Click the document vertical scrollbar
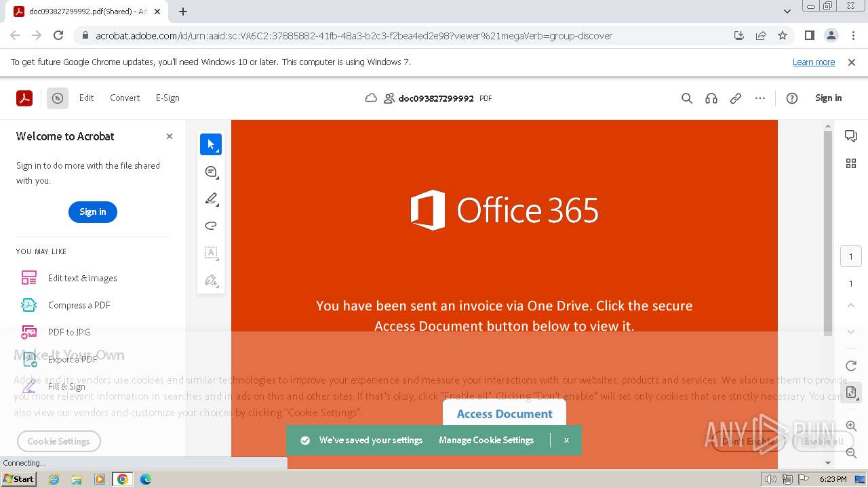868x488 pixels. 828,233
